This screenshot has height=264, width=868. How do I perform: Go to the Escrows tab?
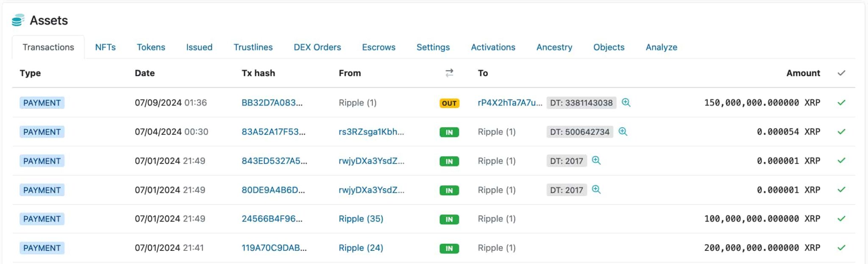tap(378, 47)
